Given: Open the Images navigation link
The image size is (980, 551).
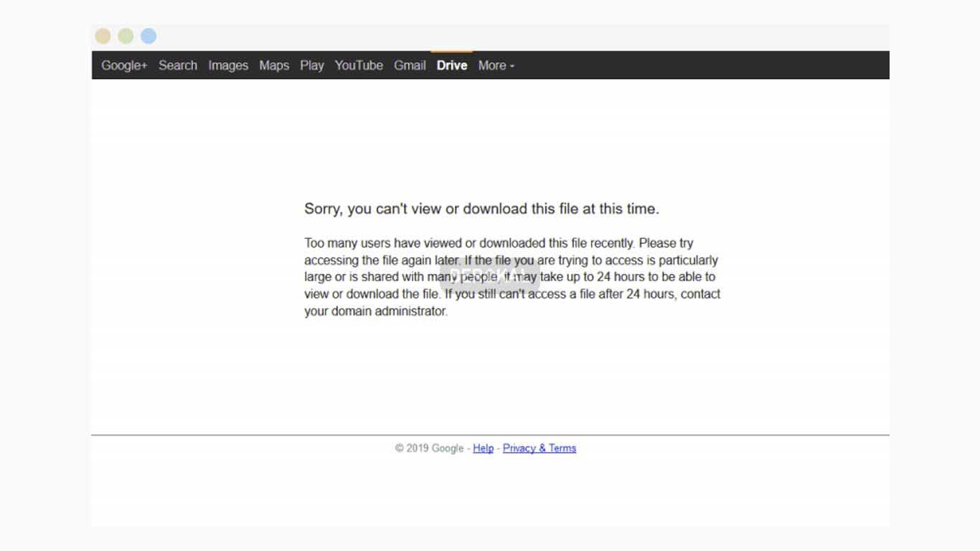Looking at the screenshot, I should (228, 65).
